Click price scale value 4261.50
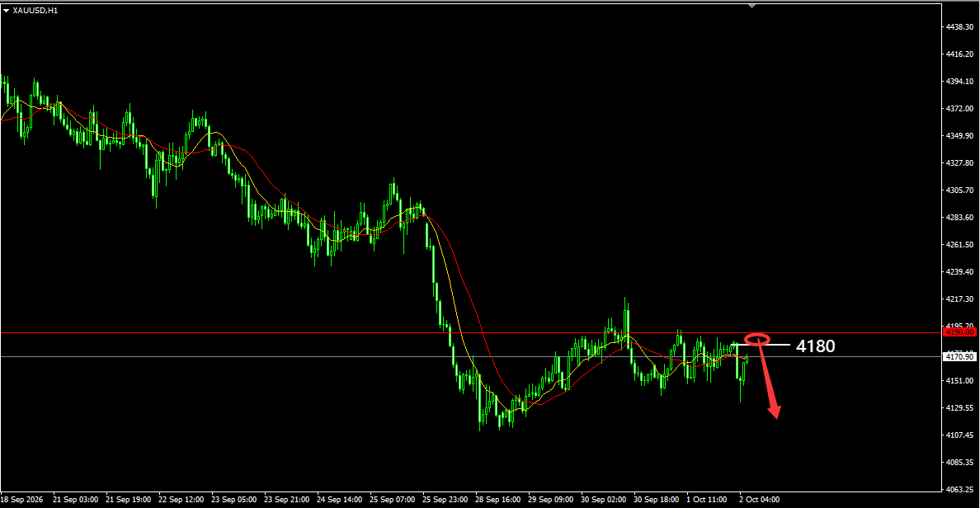This screenshot has height=508, width=980. [960, 244]
